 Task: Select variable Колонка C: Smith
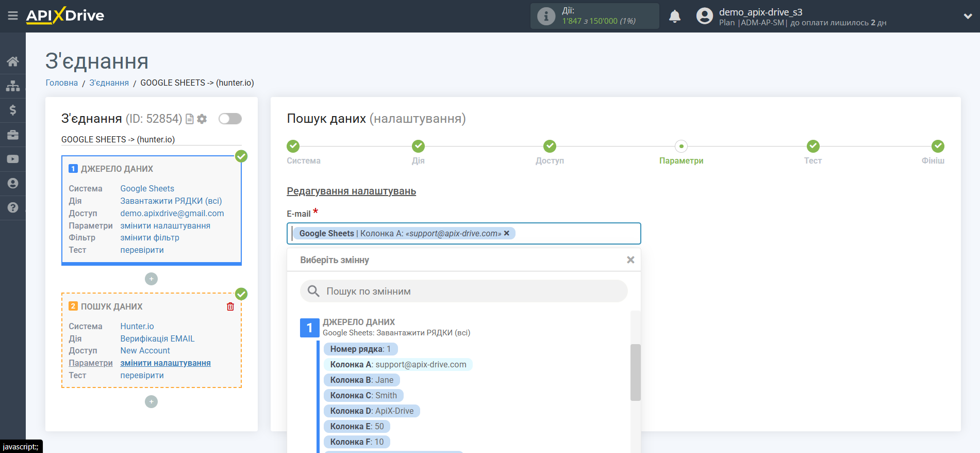(363, 396)
